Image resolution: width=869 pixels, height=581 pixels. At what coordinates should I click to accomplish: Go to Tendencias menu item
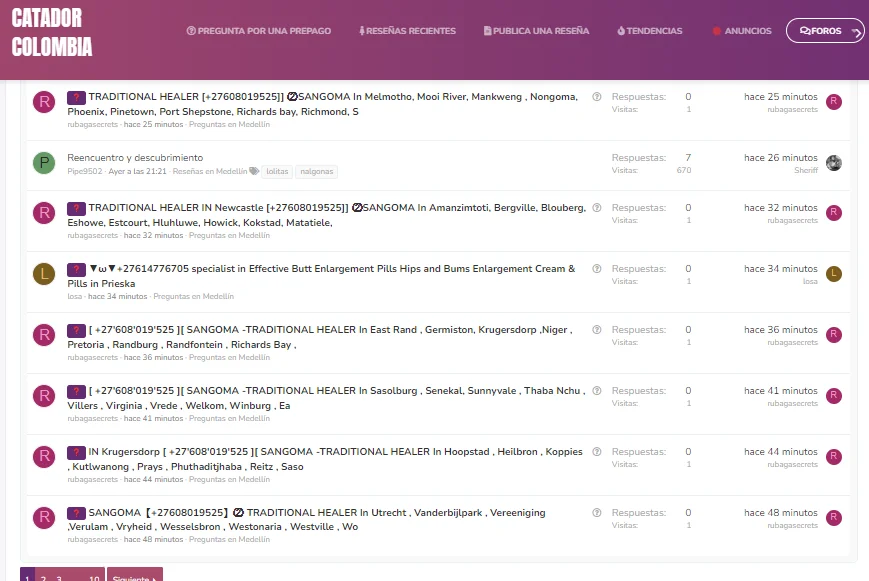tap(650, 30)
